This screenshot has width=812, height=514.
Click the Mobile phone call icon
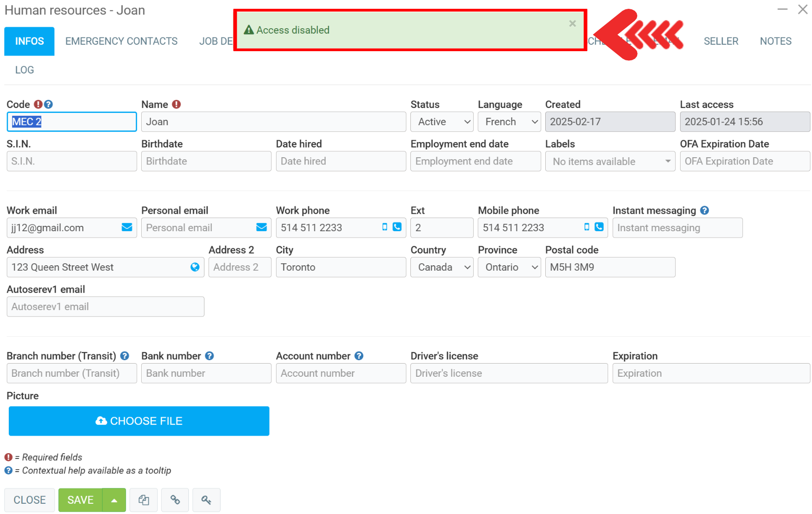pos(599,227)
